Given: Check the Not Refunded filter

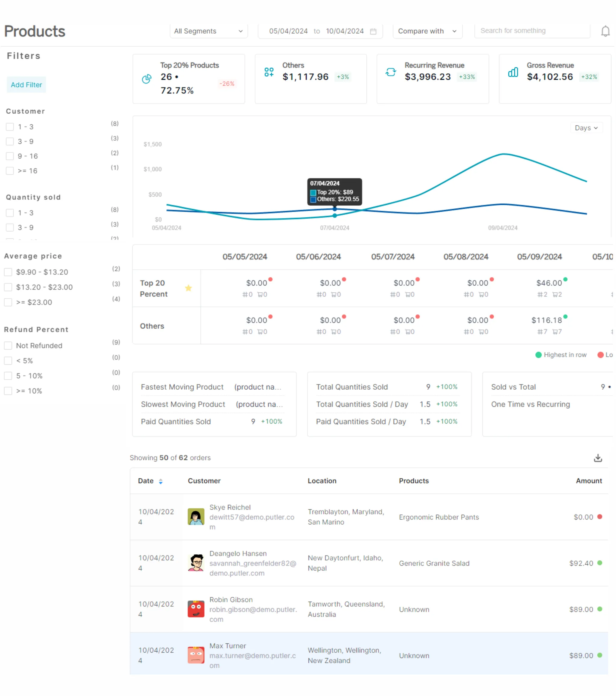Looking at the screenshot, I should (x=8, y=346).
